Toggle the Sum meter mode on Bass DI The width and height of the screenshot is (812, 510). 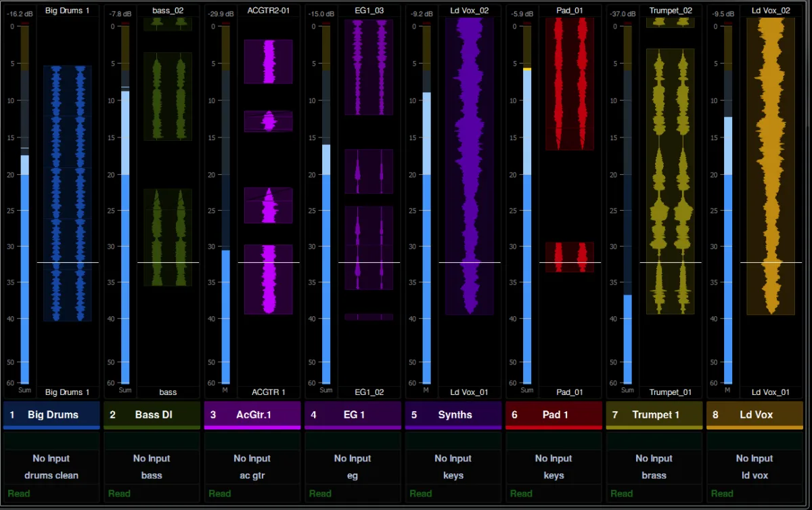(x=125, y=390)
